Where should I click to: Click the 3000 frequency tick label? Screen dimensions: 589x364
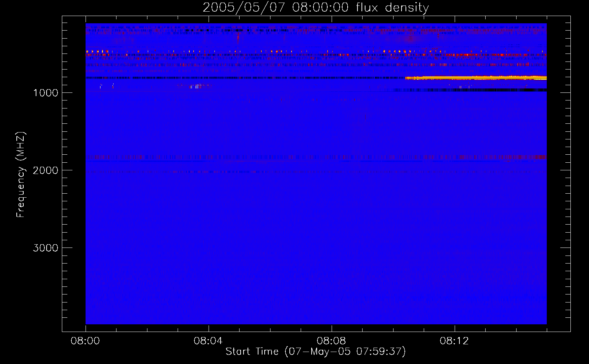(46, 248)
